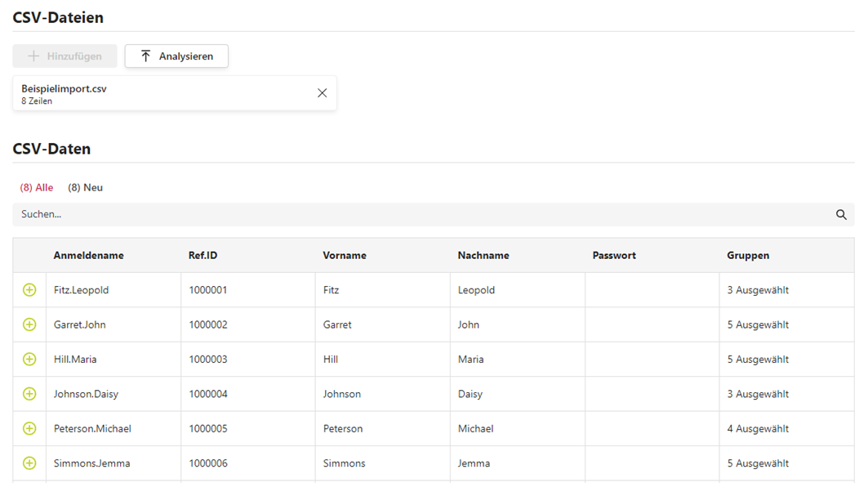Switch to the (8) Alle tab
The width and height of the screenshot is (868, 483).
(x=37, y=188)
